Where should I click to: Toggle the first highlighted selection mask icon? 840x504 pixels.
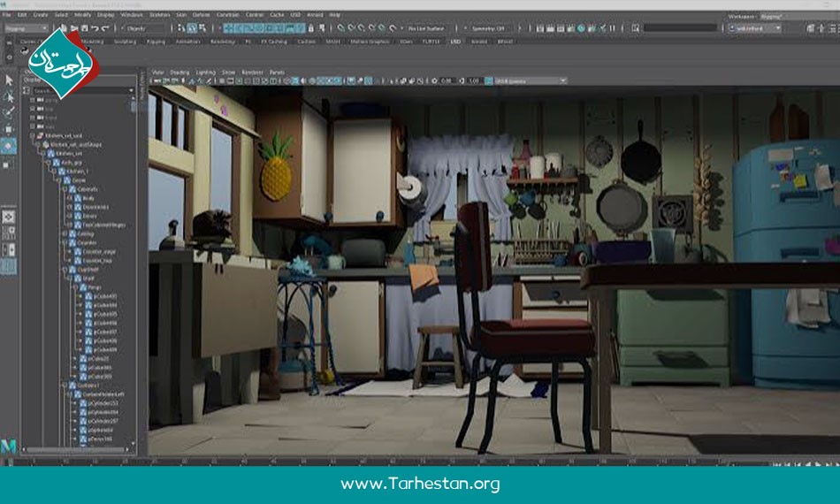(x=229, y=27)
